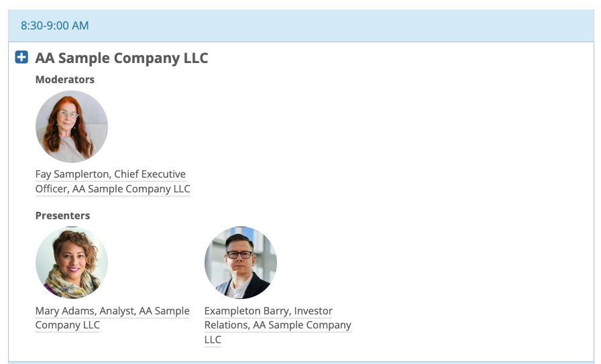Click "Officer, AA Sample Company LLC" text line
The width and height of the screenshot is (601, 364).
[113, 189]
